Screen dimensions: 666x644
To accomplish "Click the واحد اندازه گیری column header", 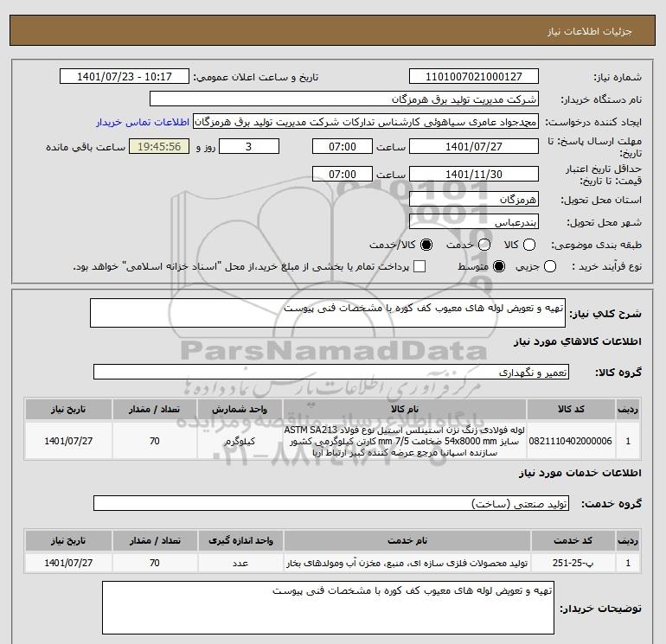I will (x=240, y=540).
